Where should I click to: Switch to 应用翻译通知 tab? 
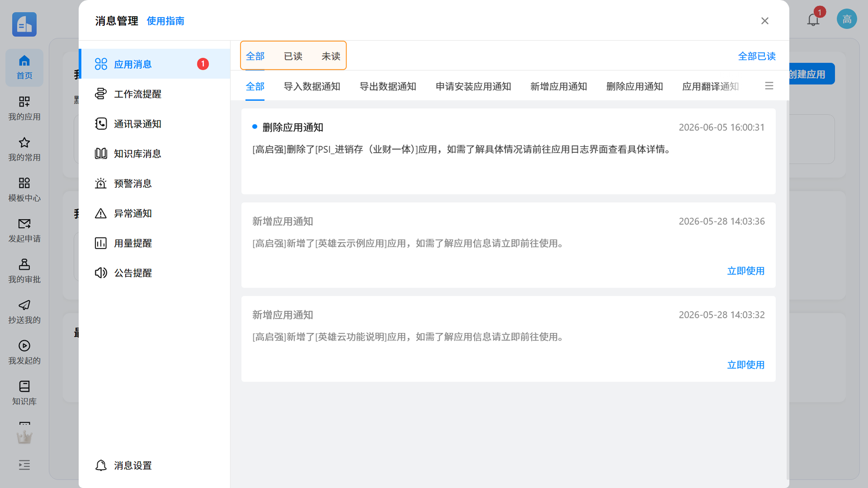pos(710,86)
